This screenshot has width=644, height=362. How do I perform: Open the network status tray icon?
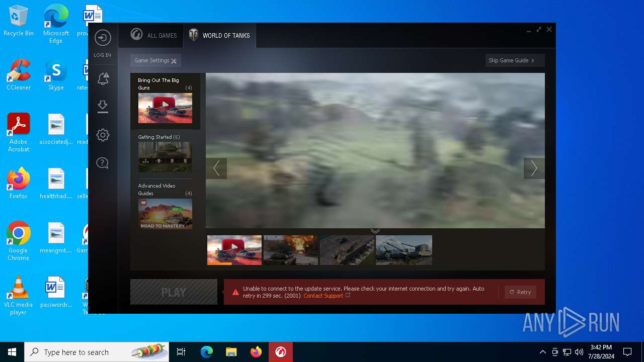pyautogui.click(x=567, y=352)
